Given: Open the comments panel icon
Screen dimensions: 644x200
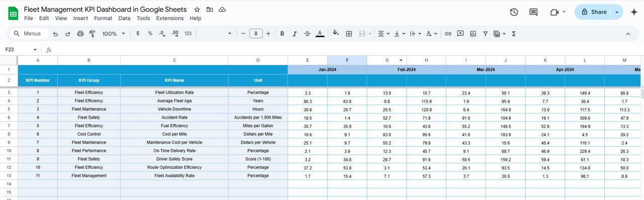Looking at the screenshot, I should tap(533, 12).
